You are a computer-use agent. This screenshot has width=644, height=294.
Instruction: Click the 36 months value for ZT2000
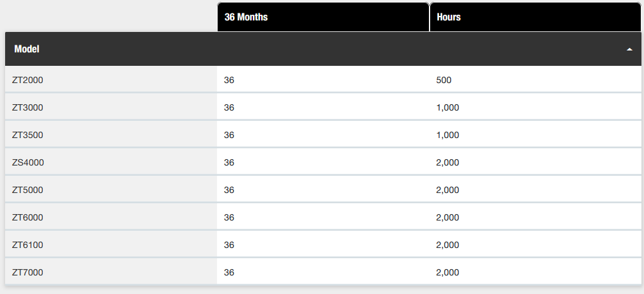pyautogui.click(x=229, y=80)
